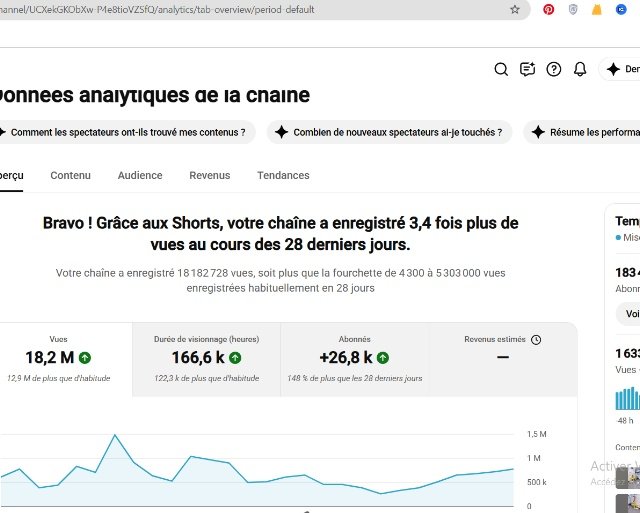Ask 'Combien de nouveaux spectateurs ai-je touchés ?'

389,132
